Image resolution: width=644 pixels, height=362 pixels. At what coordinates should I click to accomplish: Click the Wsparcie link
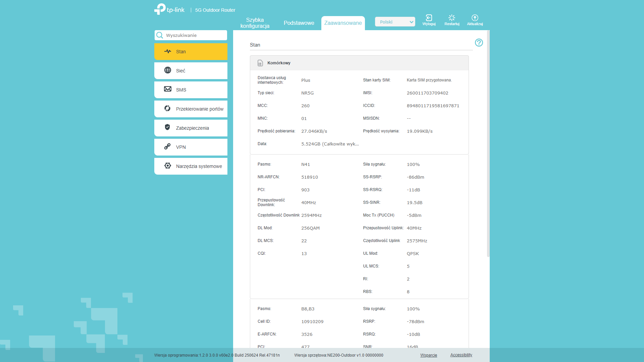pos(428,355)
